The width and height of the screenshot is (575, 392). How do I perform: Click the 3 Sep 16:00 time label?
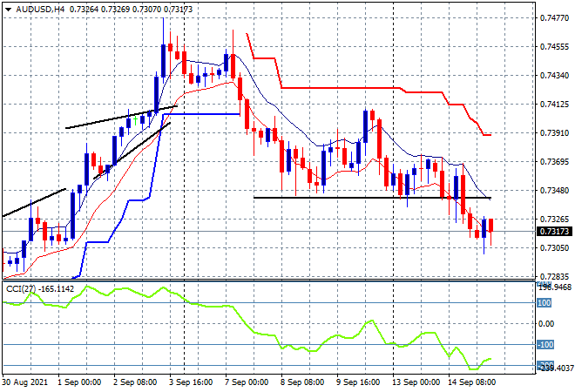click(191, 382)
